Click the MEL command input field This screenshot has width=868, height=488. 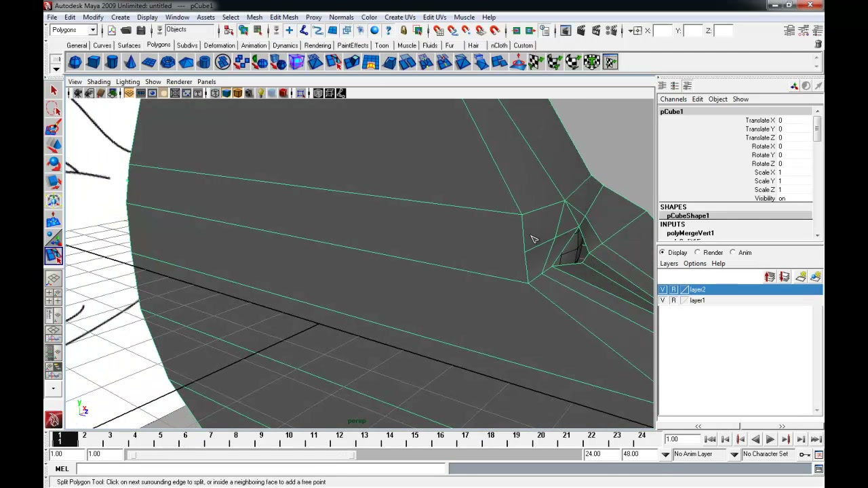click(262, 469)
